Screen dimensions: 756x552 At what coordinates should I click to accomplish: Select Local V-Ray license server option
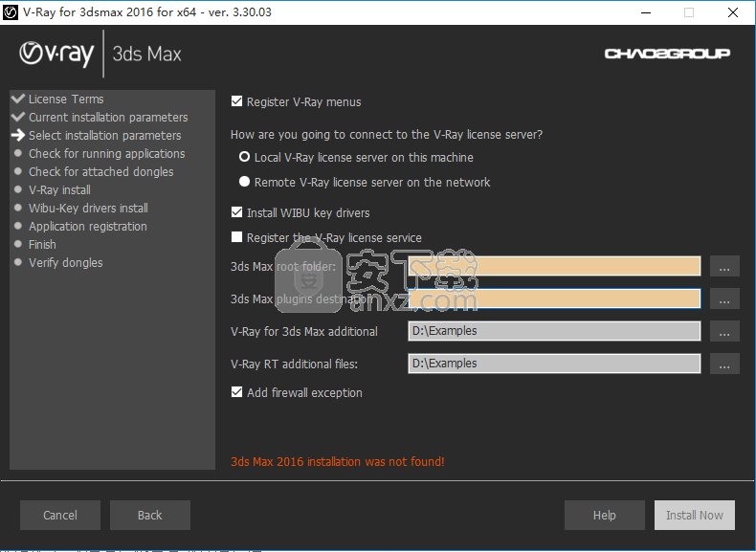point(244,157)
